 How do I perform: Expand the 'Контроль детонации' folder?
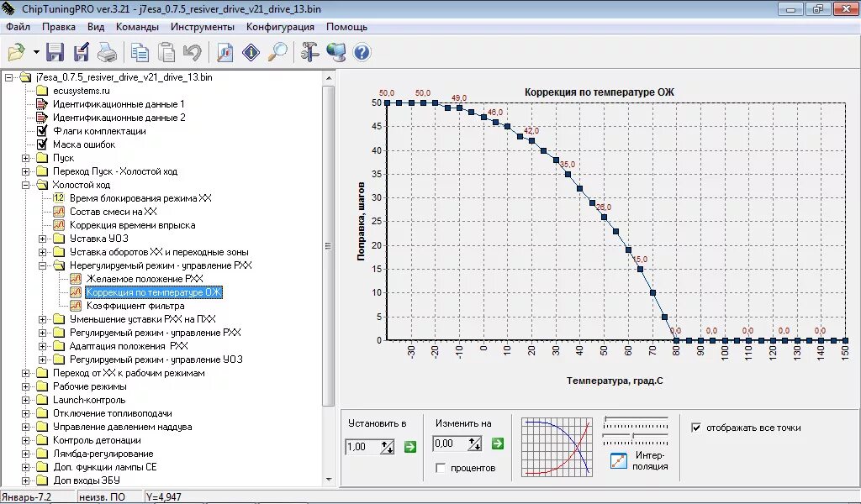click(26, 440)
